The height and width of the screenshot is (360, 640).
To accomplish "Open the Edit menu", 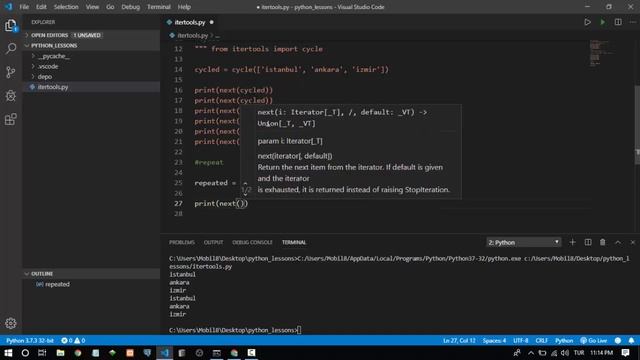I will [x=41, y=7].
